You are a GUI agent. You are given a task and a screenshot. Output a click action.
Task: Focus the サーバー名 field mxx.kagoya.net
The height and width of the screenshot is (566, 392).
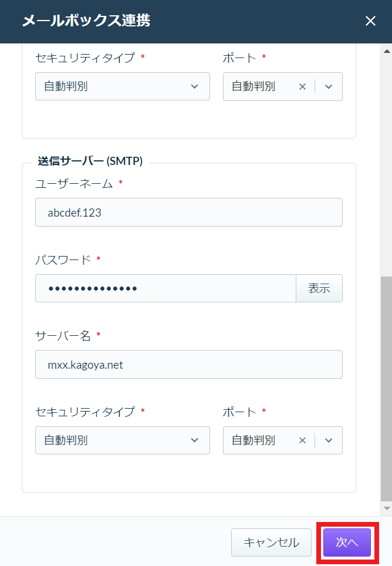click(189, 364)
